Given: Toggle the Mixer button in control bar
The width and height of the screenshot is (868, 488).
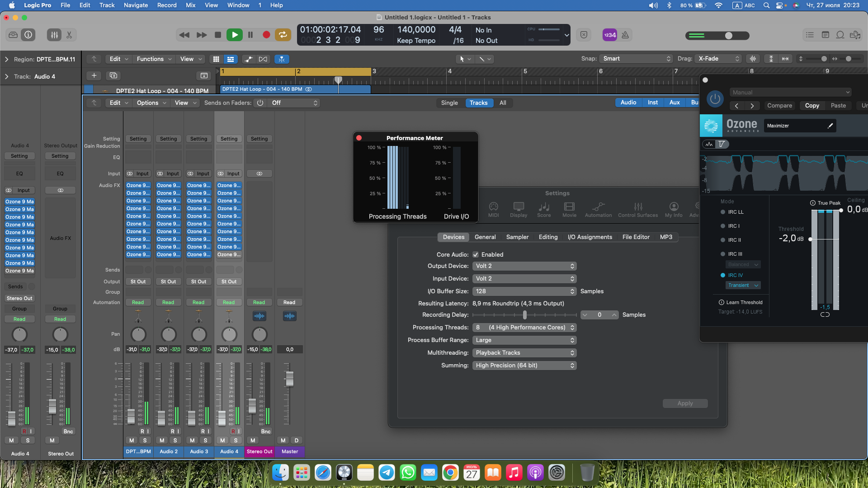Looking at the screenshot, I should tap(54, 35).
